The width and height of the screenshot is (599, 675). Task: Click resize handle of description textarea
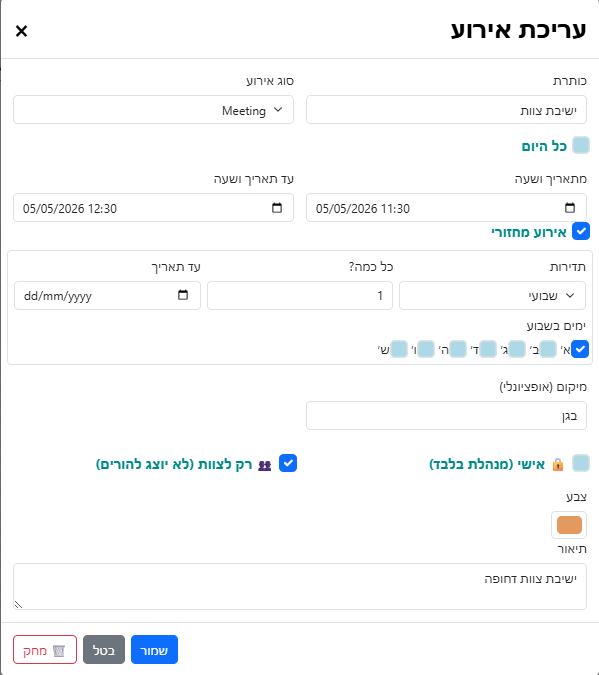[19, 604]
